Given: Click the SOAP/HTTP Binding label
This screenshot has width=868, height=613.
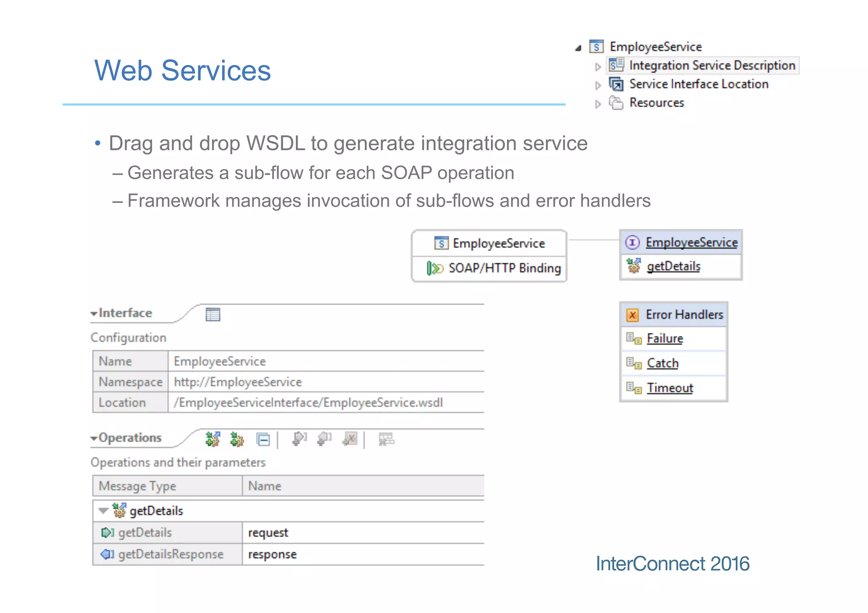Looking at the screenshot, I should (x=504, y=268).
